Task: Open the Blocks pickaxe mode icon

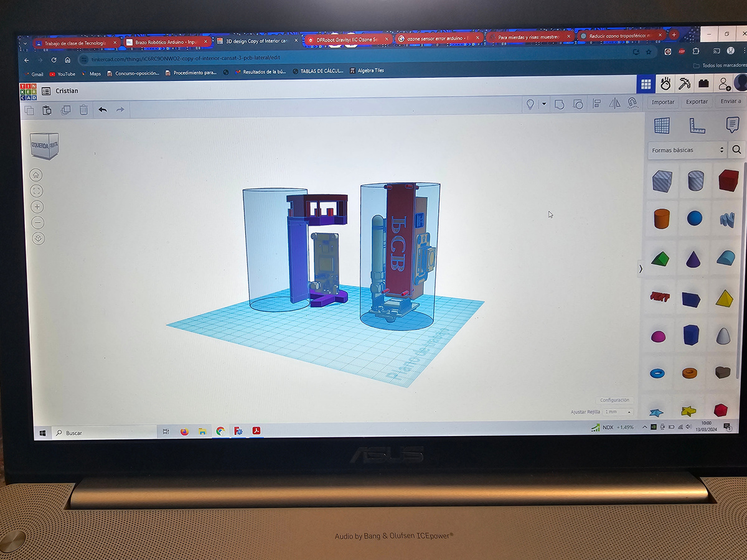Action: click(685, 83)
